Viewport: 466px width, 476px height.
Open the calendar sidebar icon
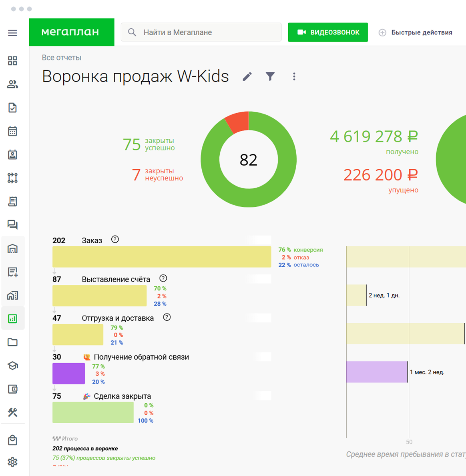click(x=12, y=131)
